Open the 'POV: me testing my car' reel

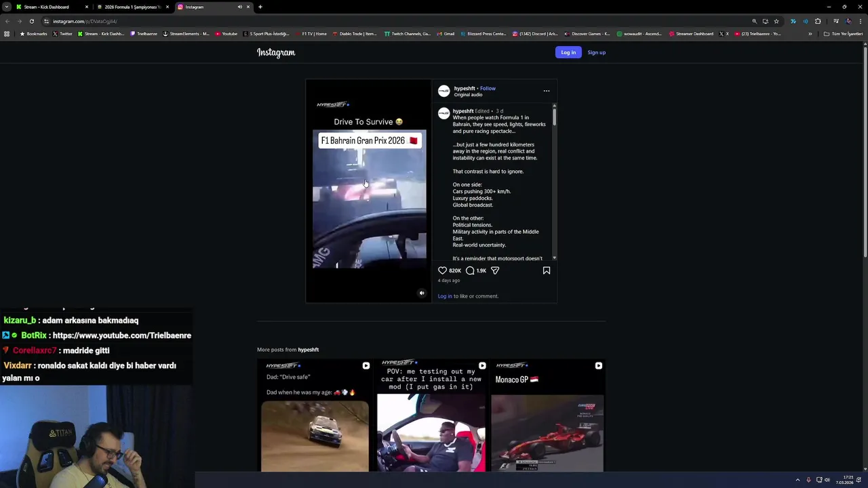pos(431,415)
